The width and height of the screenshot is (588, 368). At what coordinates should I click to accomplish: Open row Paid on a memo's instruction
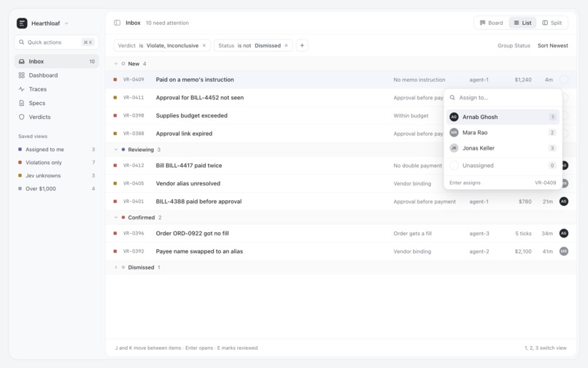341,80
